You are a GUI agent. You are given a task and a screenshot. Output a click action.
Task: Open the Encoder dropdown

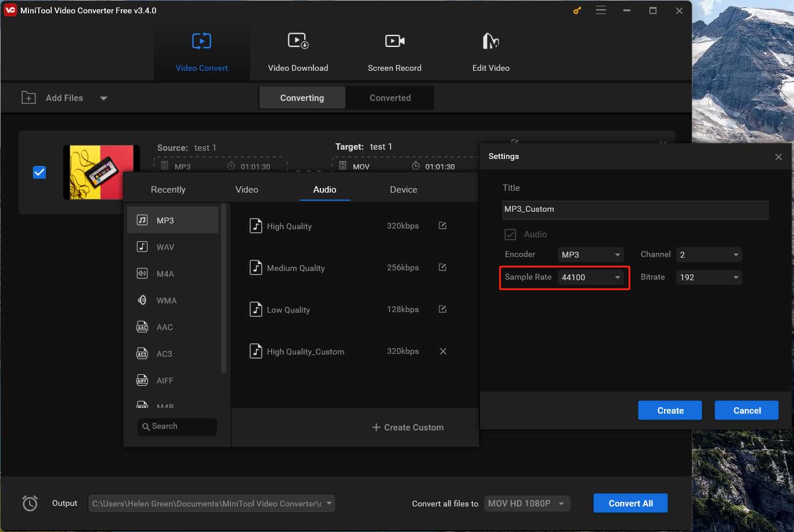coord(591,255)
